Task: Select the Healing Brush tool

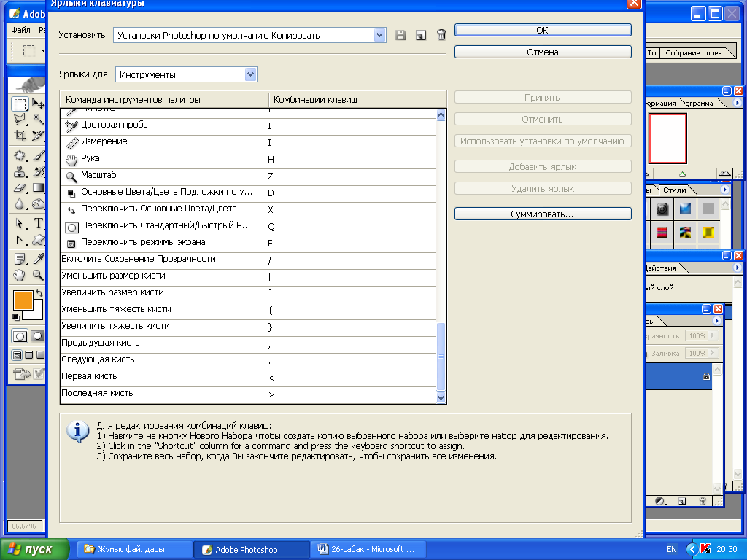Action: tap(20, 156)
